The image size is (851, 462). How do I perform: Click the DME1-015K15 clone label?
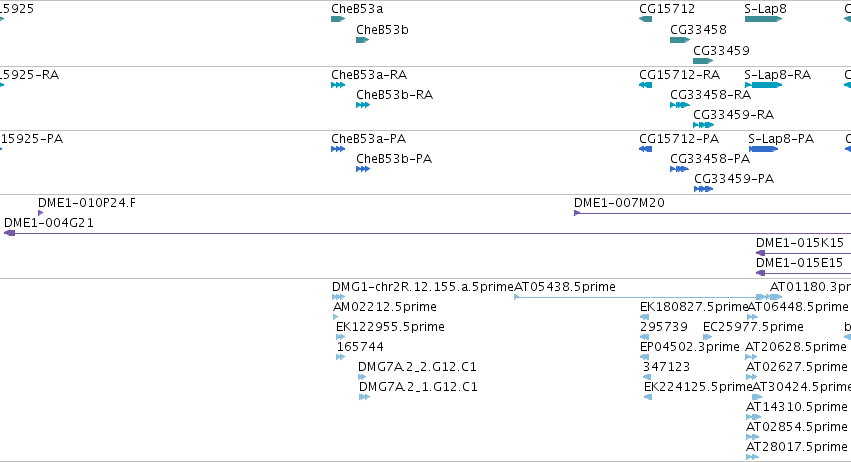800,243
